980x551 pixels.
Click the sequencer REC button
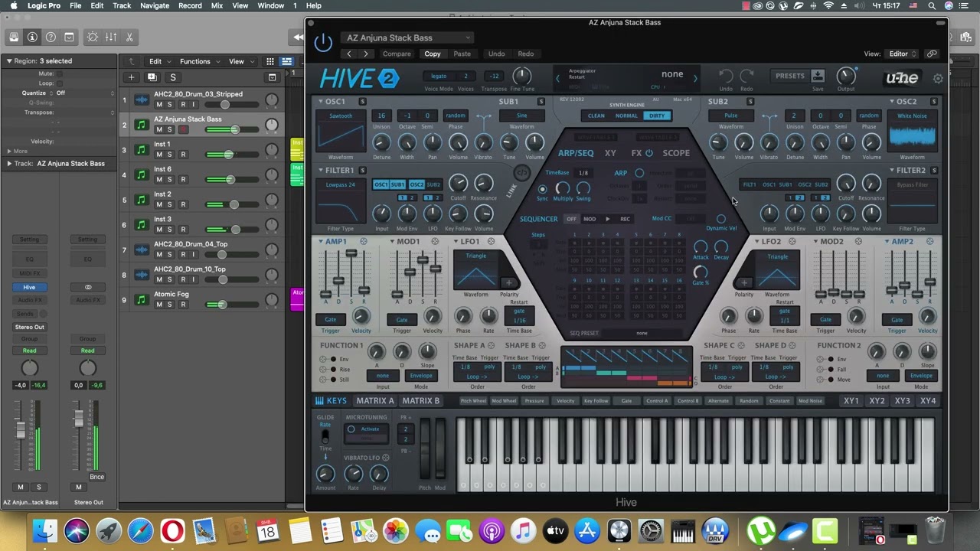pos(625,219)
